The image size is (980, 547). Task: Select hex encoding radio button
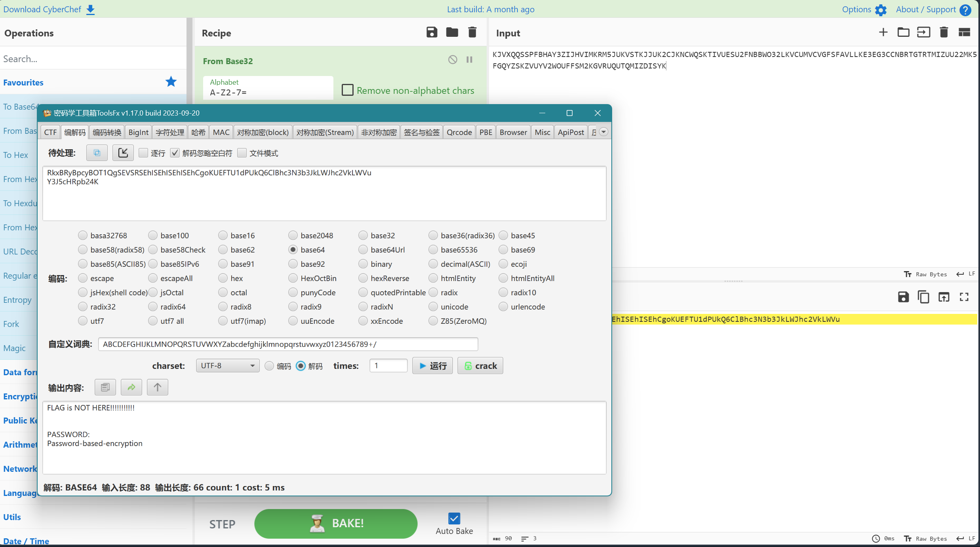click(223, 278)
